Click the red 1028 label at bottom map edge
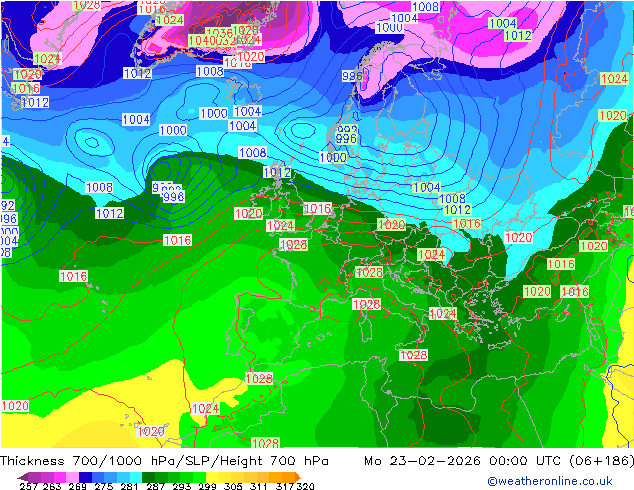The width and height of the screenshot is (634, 490). [x=265, y=443]
